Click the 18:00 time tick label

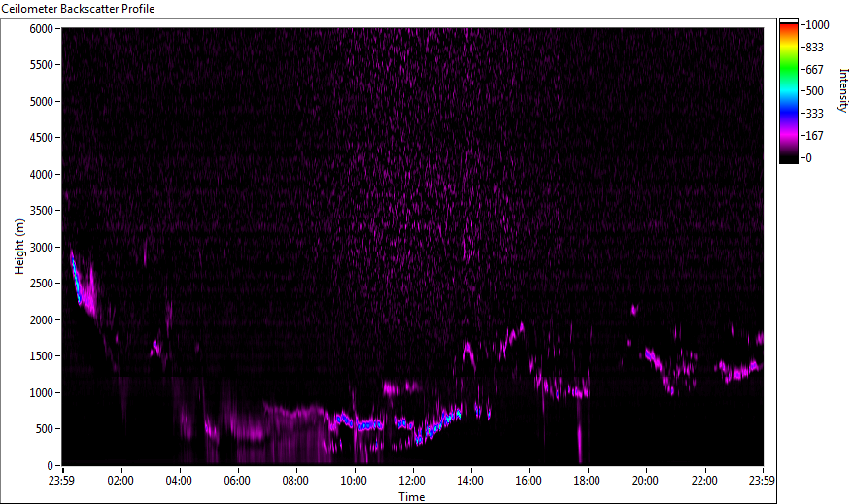[587, 481]
